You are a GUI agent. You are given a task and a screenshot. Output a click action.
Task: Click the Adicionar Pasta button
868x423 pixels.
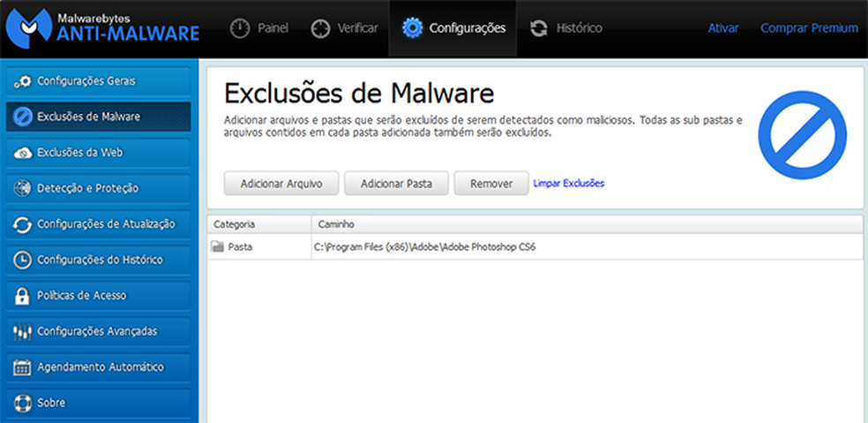tap(396, 184)
